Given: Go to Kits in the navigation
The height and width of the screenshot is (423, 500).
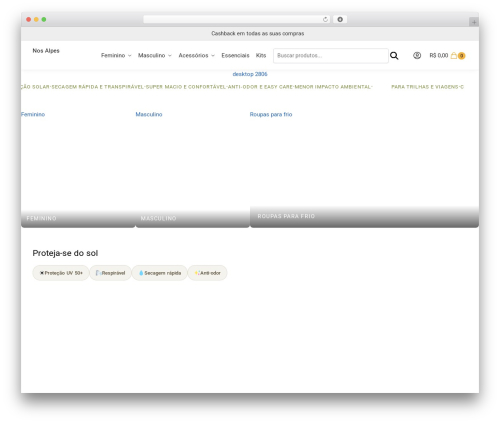Looking at the screenshot, I should (261, 55).
